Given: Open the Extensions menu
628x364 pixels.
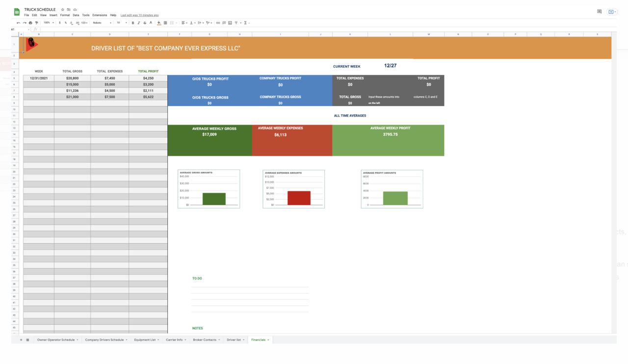Looking at the screenshot, I should pos(100,15).
